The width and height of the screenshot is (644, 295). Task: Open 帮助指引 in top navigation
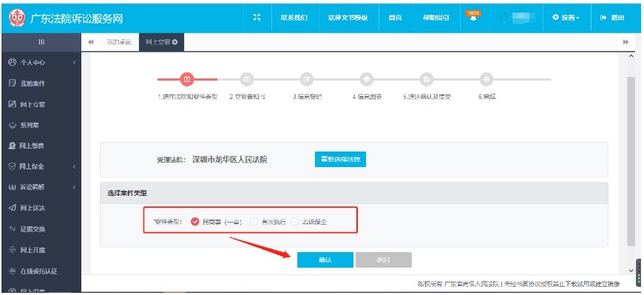pyautogui.click(x=435, y=18)
